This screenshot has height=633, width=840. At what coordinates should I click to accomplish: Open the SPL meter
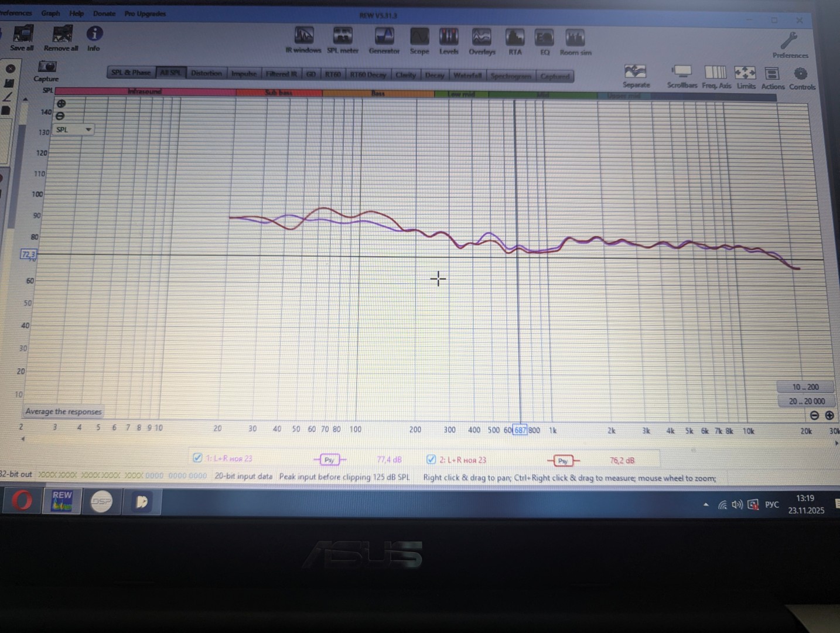pyautogui.click(x=343, y=38)
